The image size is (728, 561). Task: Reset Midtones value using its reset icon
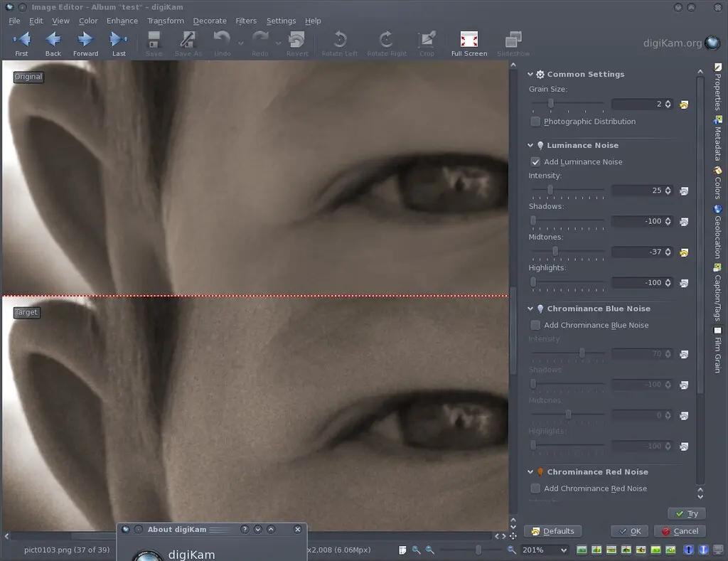coord(684,252)
